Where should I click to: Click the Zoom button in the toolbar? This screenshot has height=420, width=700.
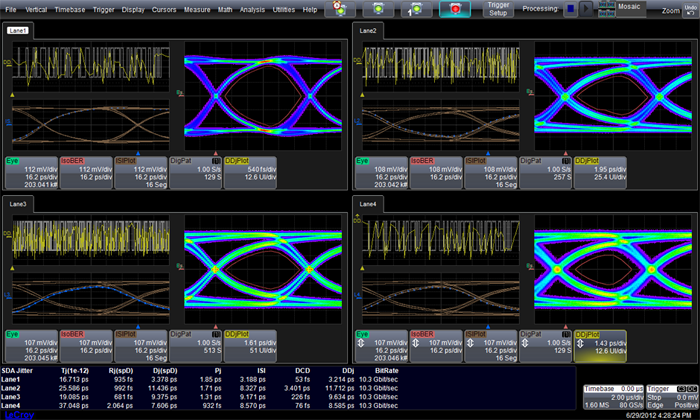pos(670,9)
